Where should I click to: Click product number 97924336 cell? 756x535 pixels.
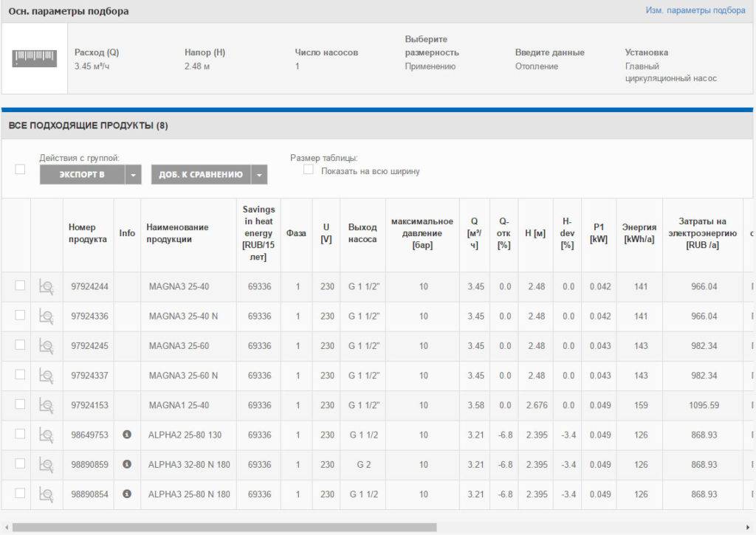[x=89, y=317]
